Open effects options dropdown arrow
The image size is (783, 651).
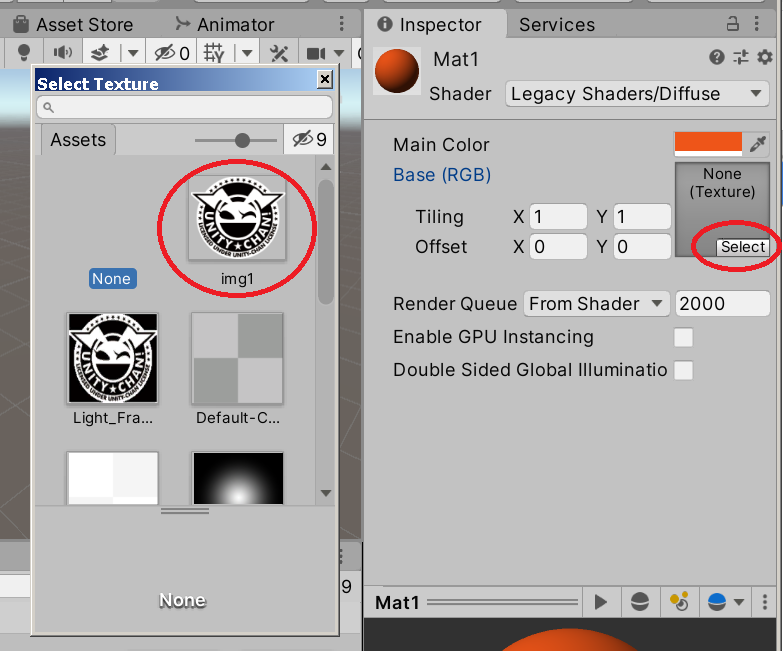(x=133, y=52)
